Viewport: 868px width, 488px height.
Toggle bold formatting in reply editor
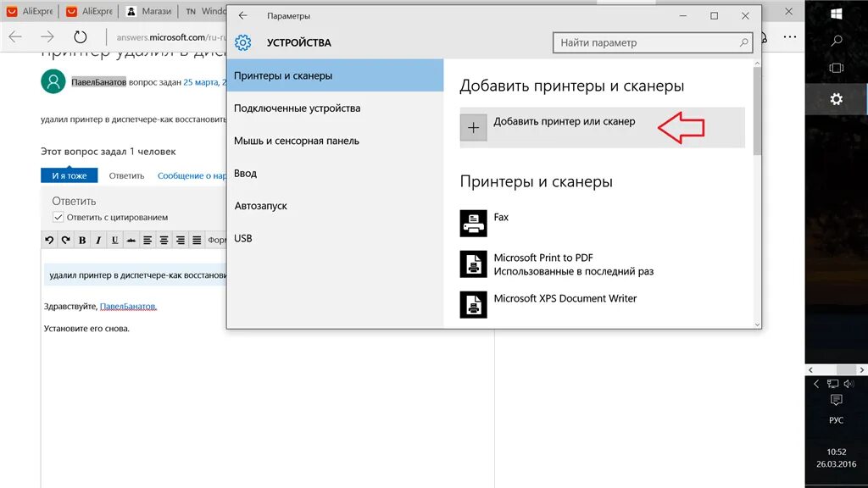tap(82, 240)
